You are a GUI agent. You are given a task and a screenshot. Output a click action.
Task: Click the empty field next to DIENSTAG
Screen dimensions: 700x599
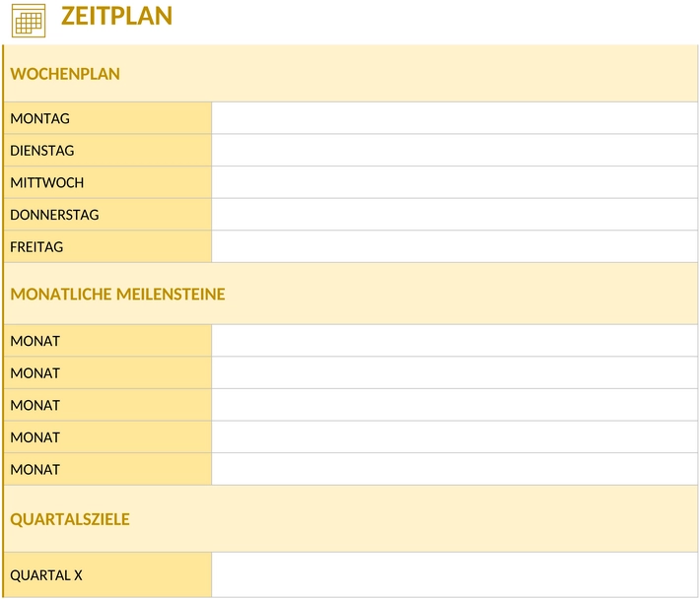click(x=455, y=151)
